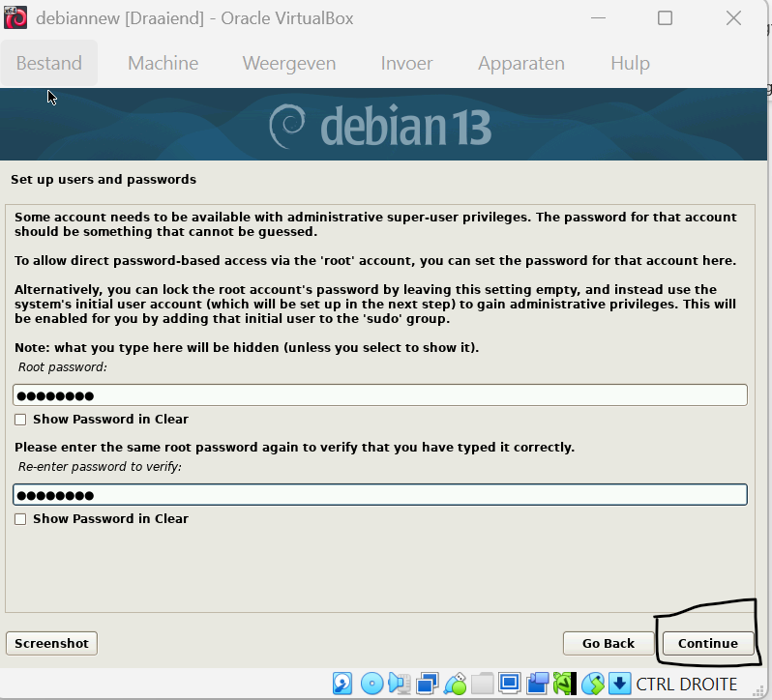The width and height of the screenshot is (772, 700).
Task: Open the Weergeven menu
Action: tap(289, 63)
